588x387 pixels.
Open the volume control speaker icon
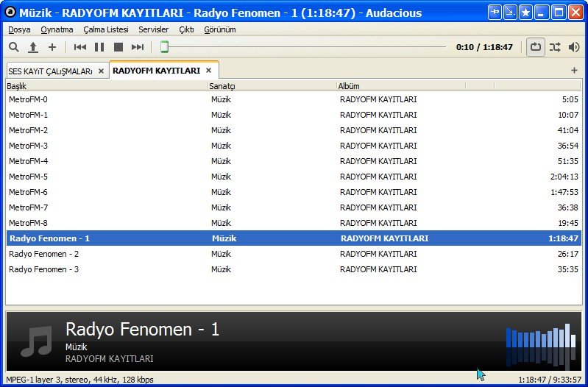coord(574,47)
